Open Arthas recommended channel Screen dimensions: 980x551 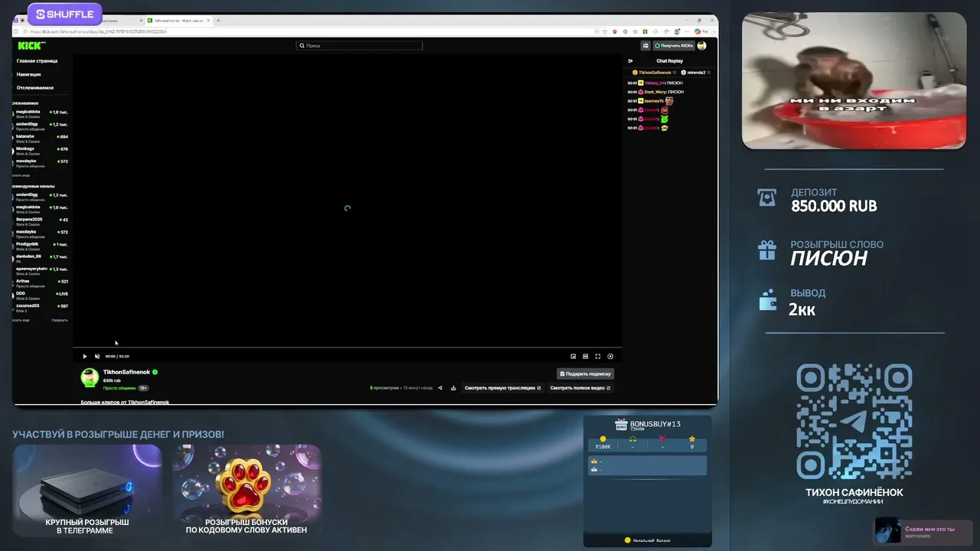(x=41, y=282)
